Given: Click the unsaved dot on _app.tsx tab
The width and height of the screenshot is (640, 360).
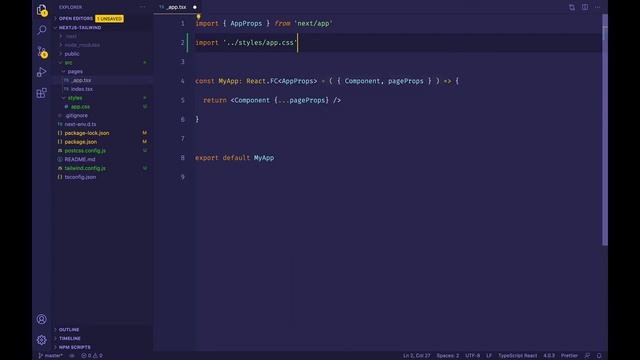Looking at the screenshot, I should pyautogui.click(x=195, y=7).
